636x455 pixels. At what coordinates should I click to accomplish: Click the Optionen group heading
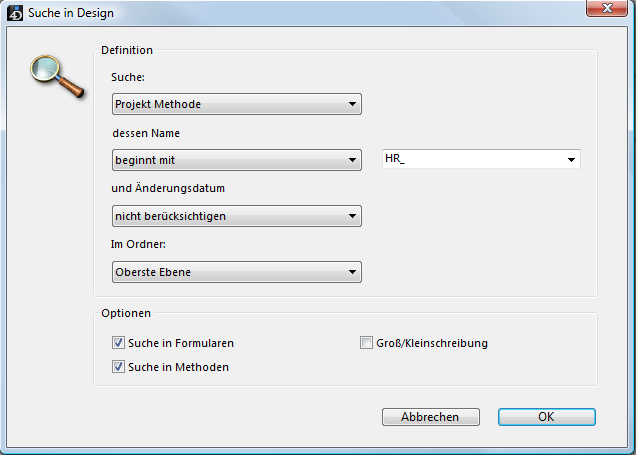(x=125, y=313)
